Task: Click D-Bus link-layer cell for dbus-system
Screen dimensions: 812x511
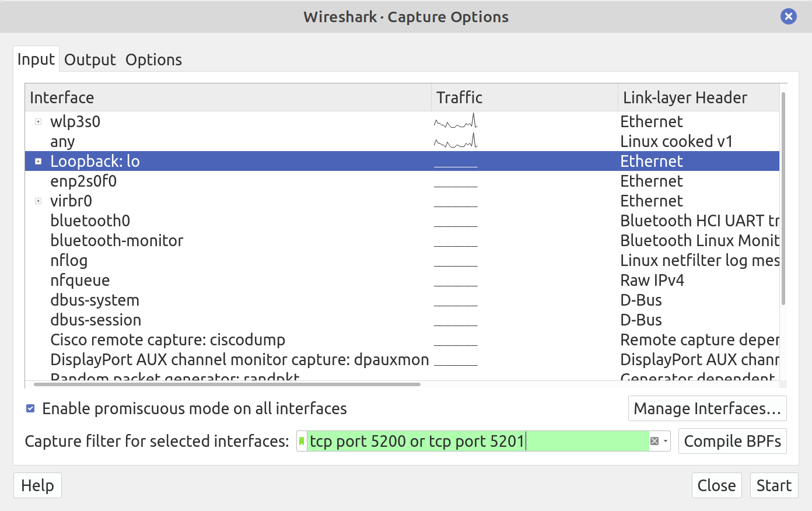Action: point(640,300)
